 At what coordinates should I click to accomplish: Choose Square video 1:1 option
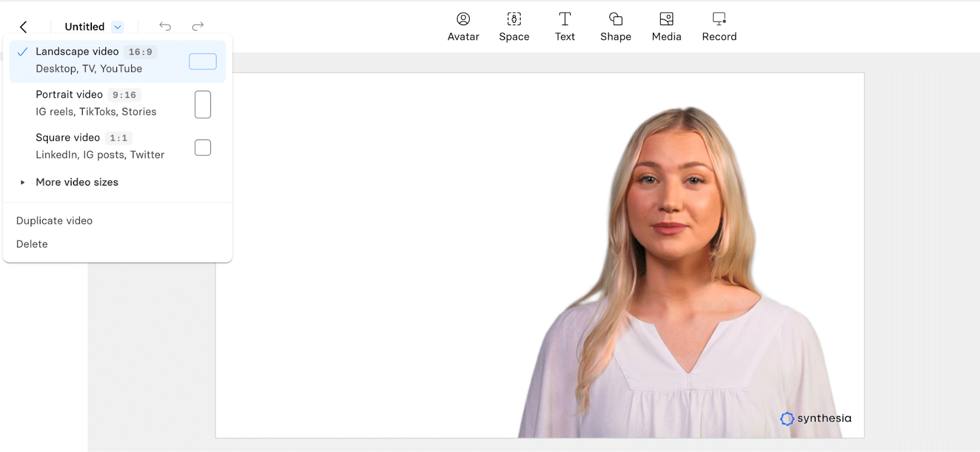point(118,146)
